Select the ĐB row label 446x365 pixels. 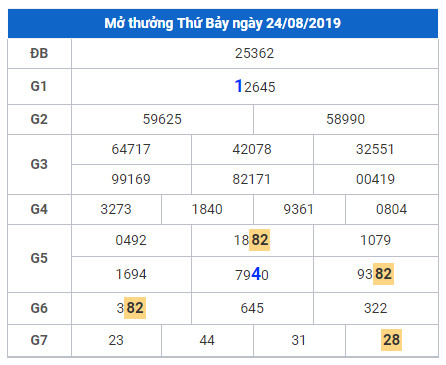[39, 53]
